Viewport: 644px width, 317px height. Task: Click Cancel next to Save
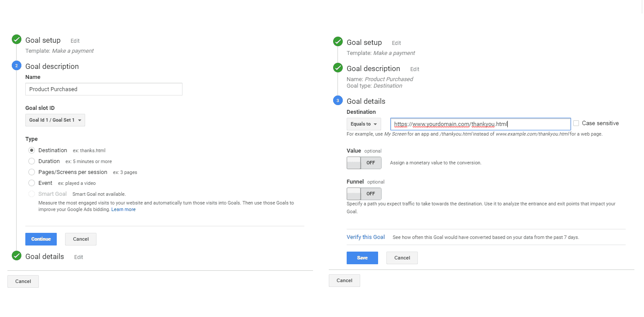click(402, 258)
